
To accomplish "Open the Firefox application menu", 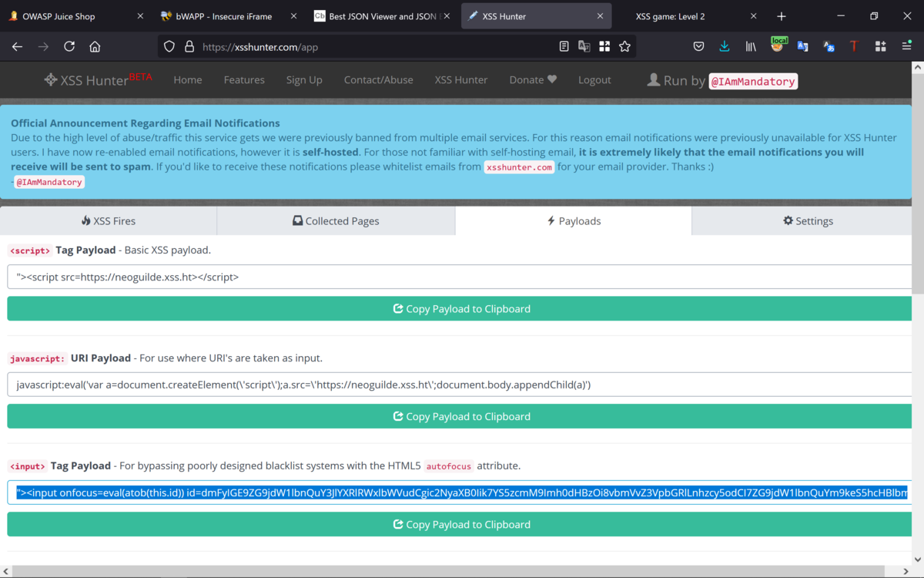I will click(x=906, y=46).
